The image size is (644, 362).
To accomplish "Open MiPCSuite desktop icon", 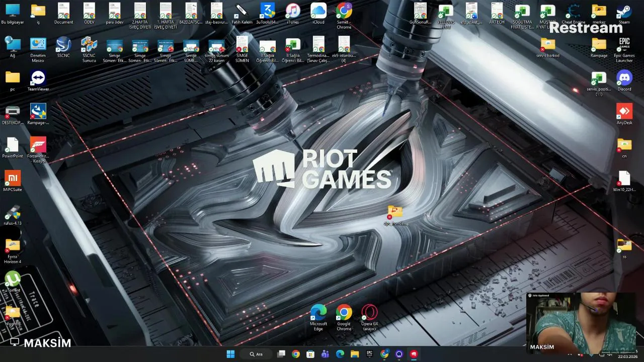I will [x=13, y=182].
